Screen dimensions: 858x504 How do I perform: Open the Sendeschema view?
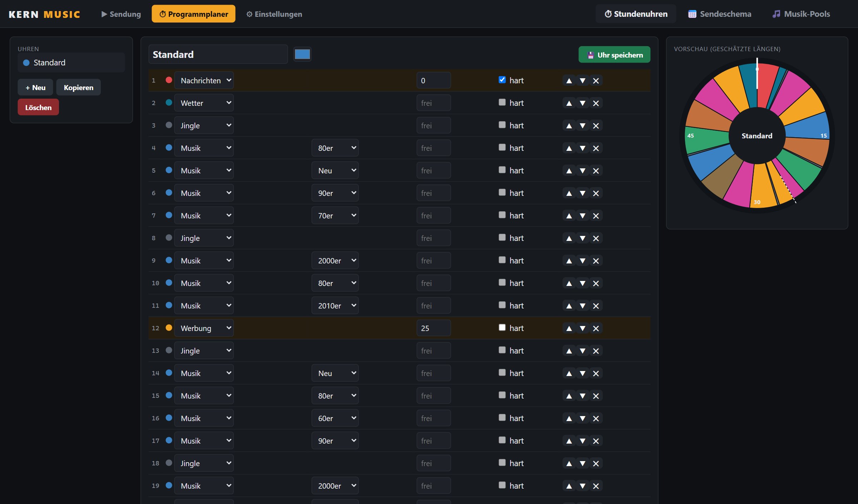[720, 14]
